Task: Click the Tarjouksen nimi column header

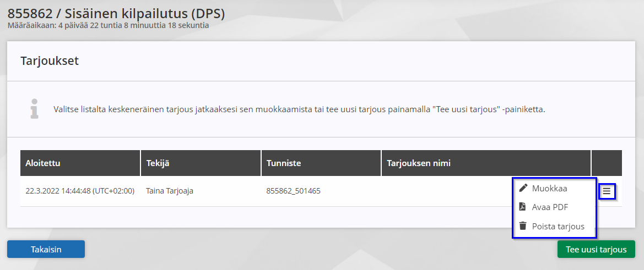Action: pyautogui.click(x=486, y=163)
